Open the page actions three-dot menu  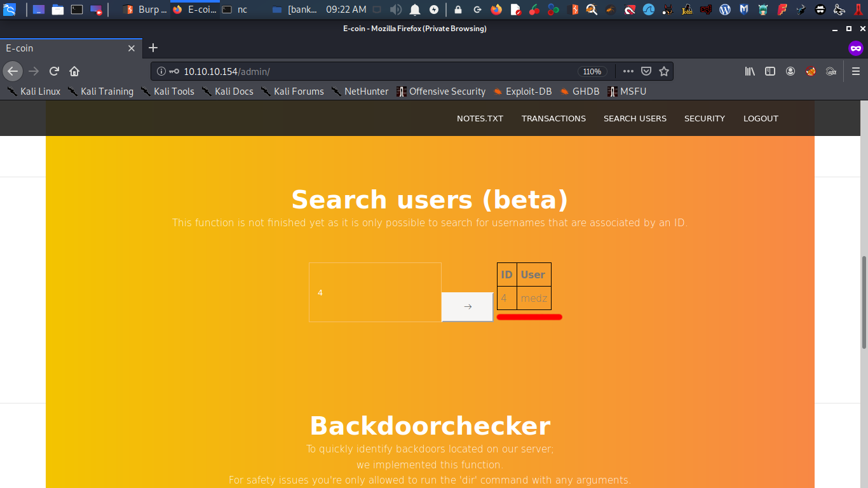tap(628, 71)
